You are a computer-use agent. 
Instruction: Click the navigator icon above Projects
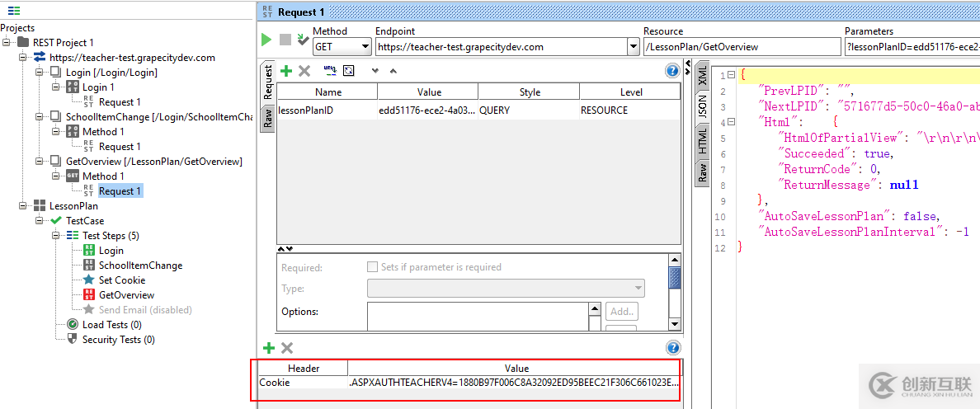[14, 11]
